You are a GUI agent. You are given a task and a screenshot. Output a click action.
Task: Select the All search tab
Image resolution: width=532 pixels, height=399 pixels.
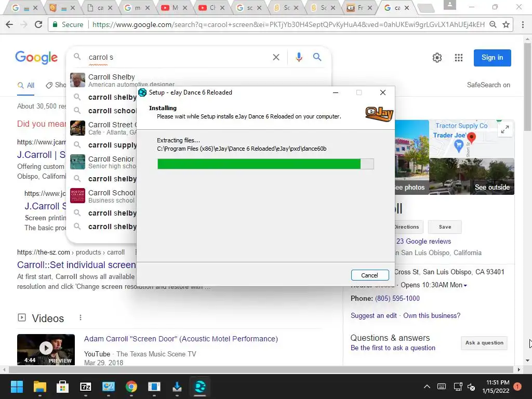[x=26, y=85]
